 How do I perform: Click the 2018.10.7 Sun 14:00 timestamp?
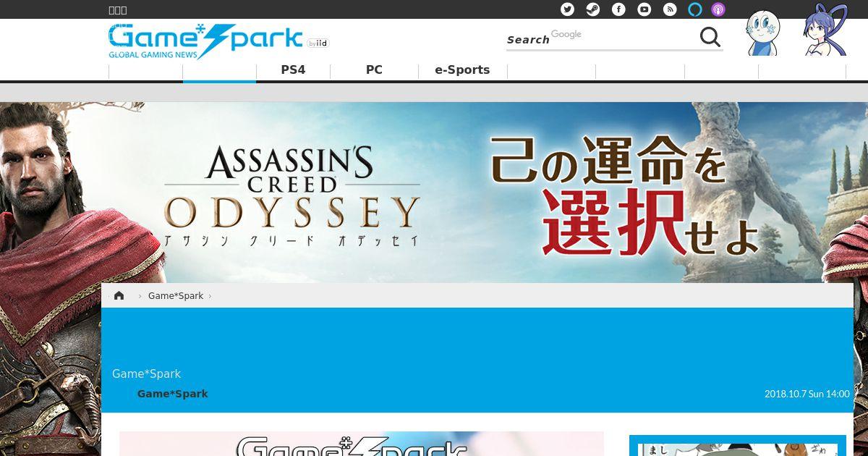pos(807,394)
